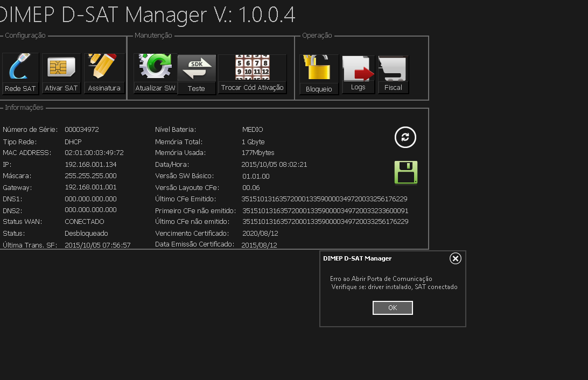The height and width of the screenshot is (380, 588).
Task: Click the Status WAN value CONECTADO
Action: click(x=85, y=221)
